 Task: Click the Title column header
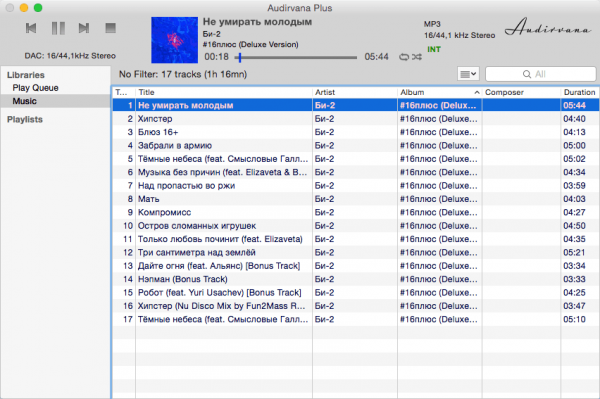pos(224,92)
